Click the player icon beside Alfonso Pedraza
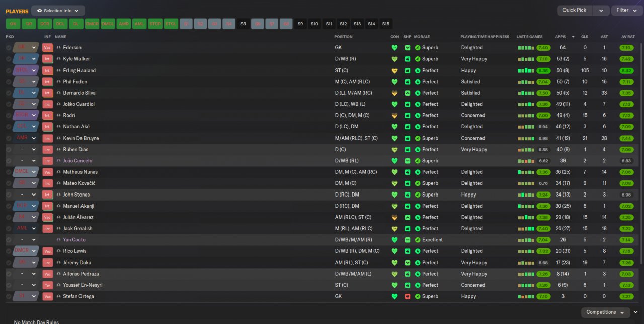Viewport: 644px width, 324px height. (x=59, y=274)
